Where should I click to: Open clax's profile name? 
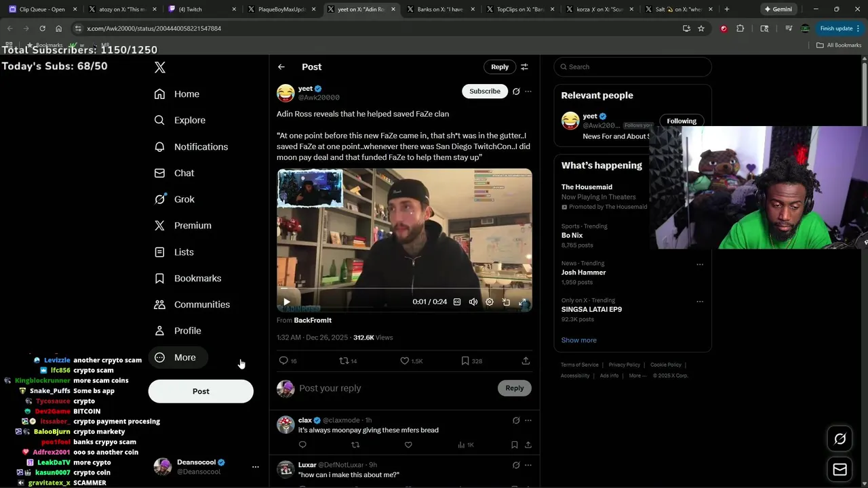[x=305, y=420]
